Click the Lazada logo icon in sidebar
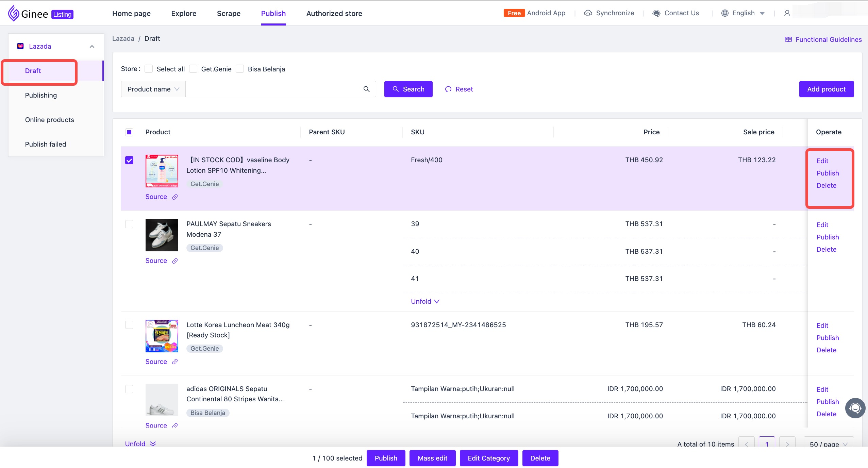868x468 pixels. [x=20, y=46]
